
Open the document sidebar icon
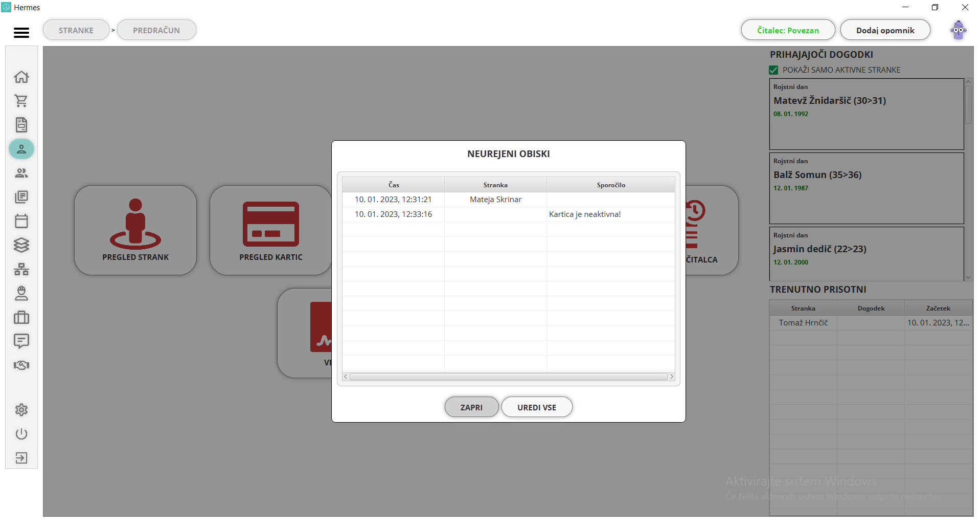[x=21, y=125]
